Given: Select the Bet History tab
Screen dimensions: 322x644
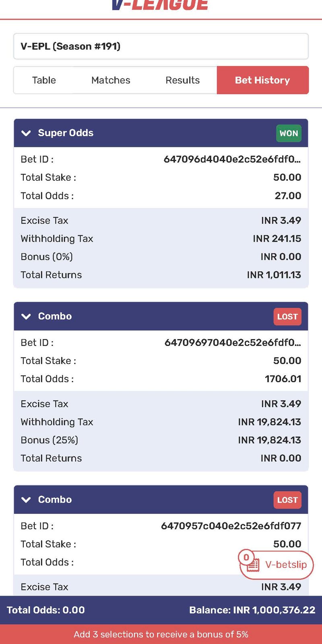Looking at the screenshot, I should [262, 80].
